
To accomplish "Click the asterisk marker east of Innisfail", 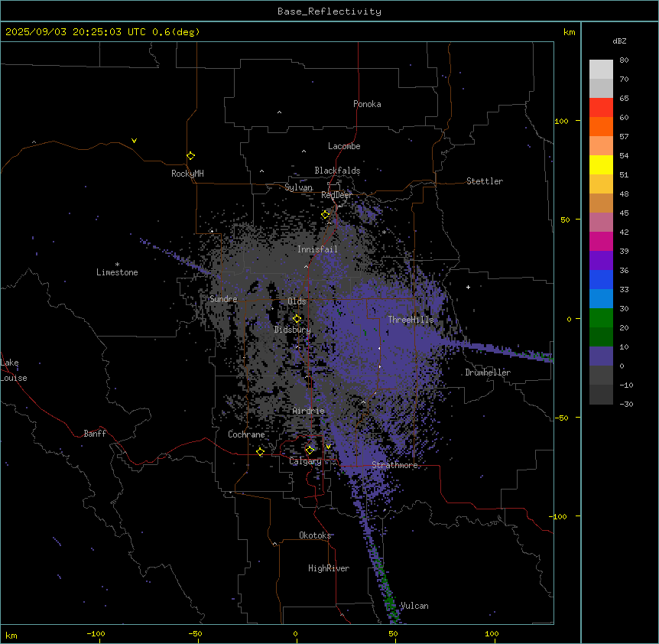I will 384,233.
